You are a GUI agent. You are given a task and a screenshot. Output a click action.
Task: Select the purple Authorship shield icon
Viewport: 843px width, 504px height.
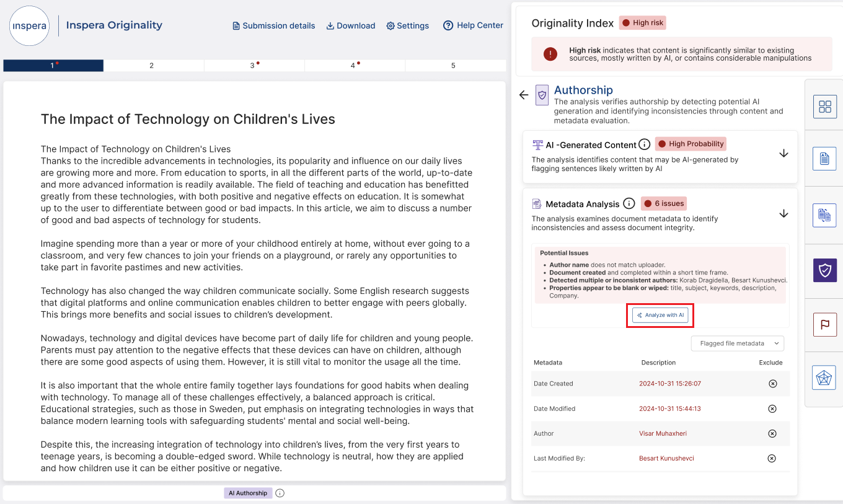[824, 270]
